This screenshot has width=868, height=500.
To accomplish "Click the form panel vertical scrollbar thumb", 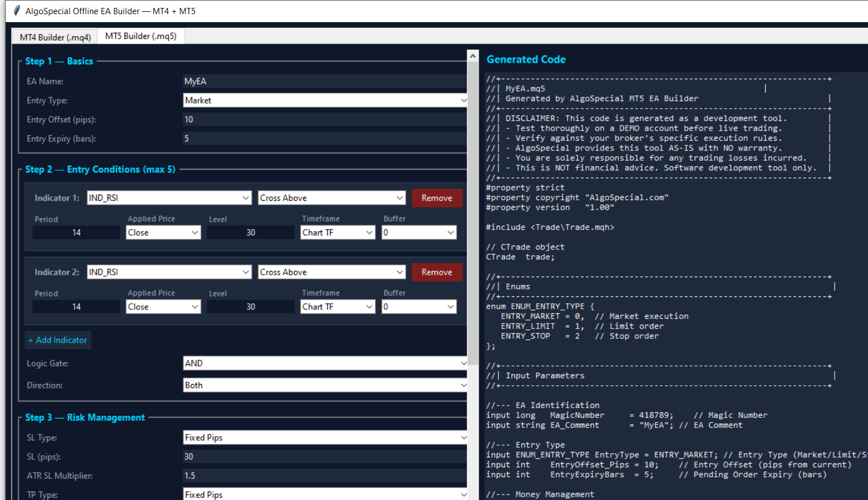I will tap(473, 213).
